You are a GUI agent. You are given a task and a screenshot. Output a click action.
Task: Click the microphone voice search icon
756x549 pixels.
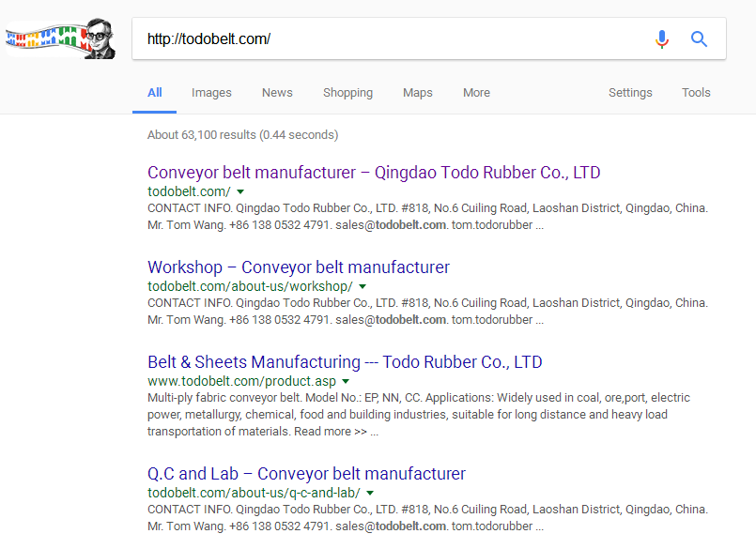pyautogui.click(x=662, y=39)
